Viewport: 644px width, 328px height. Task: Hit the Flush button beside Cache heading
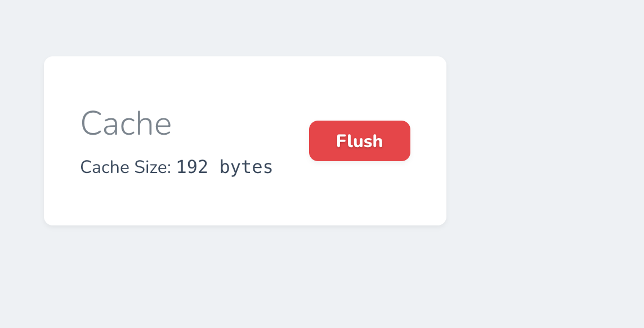click(x=359, y=141)
